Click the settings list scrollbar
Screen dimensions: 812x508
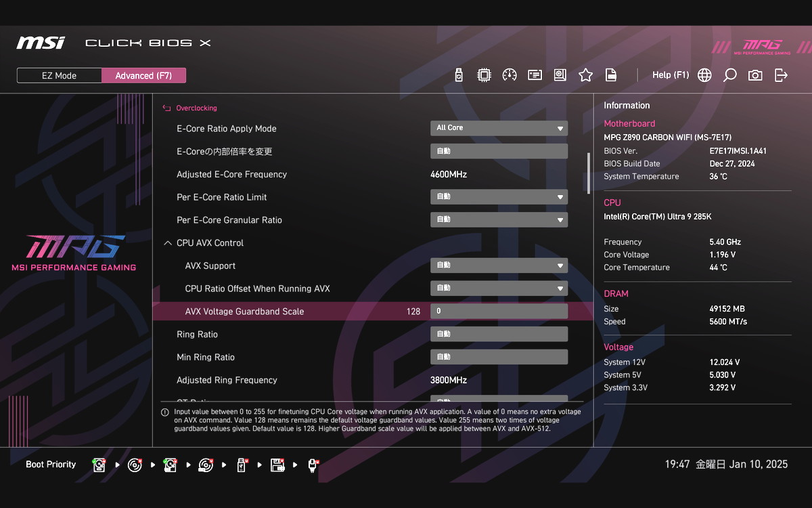[x=588, y=173]
